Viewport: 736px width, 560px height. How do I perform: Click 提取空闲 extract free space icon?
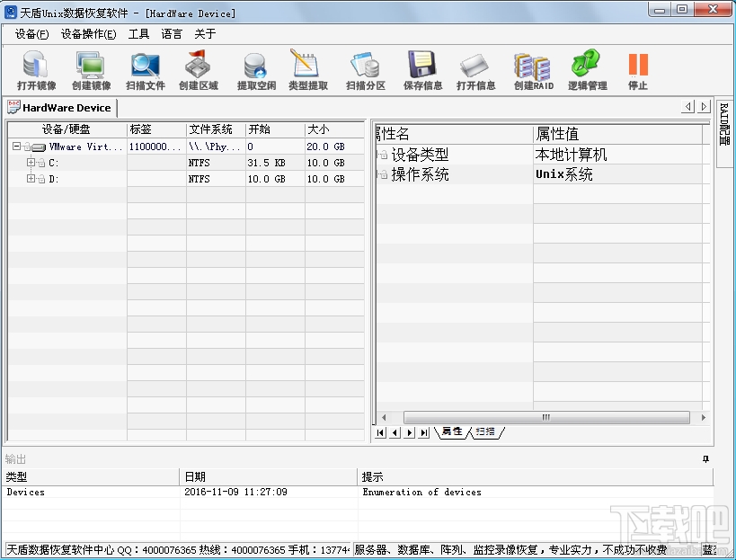[x=256, y=70]
